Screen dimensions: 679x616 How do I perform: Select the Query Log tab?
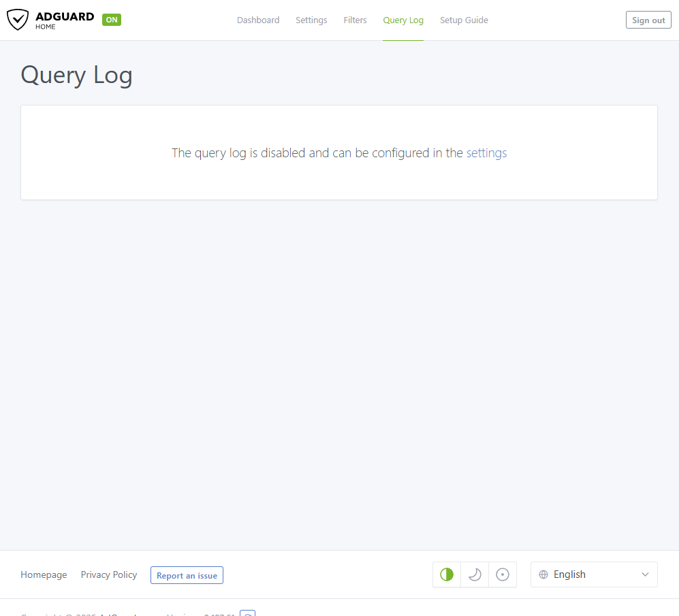403,20
